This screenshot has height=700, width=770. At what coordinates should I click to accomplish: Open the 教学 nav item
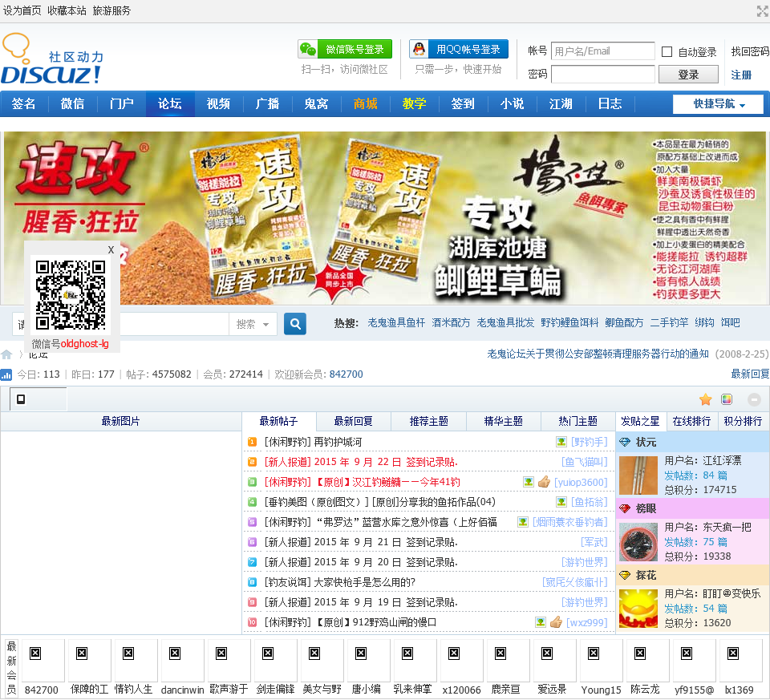click(x=414, y=103)
